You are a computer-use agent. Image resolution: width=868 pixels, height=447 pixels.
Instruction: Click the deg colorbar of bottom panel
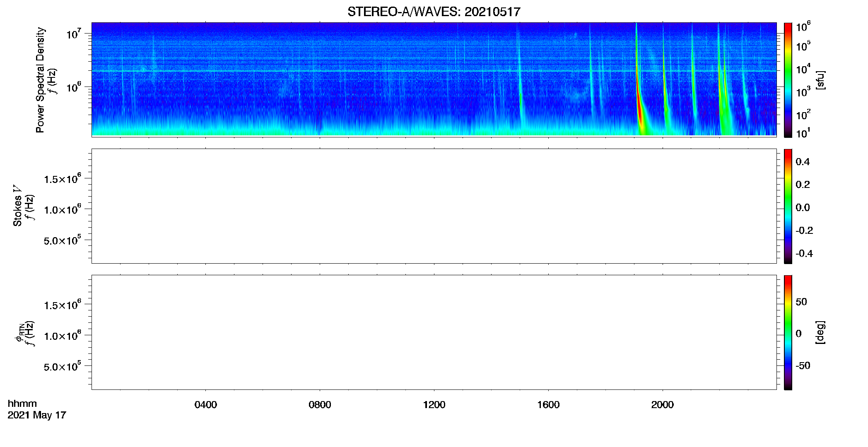pos(788,332)
